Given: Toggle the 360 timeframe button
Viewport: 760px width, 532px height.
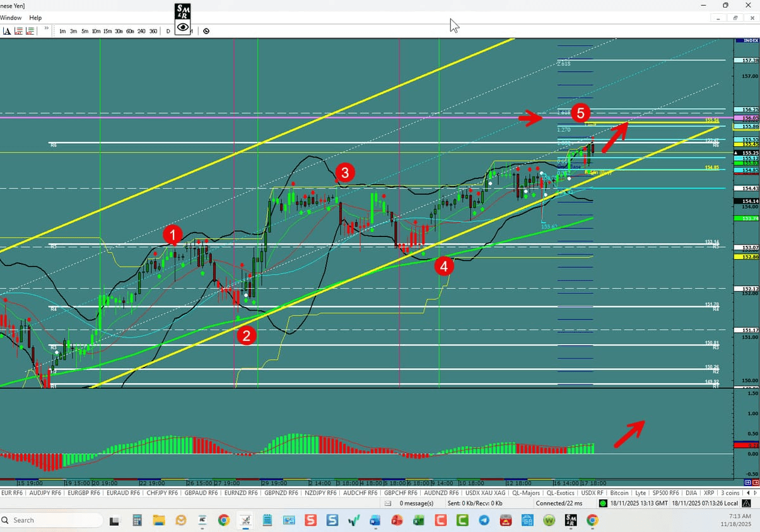Looking at the screenshot, I should pos(153,31).
